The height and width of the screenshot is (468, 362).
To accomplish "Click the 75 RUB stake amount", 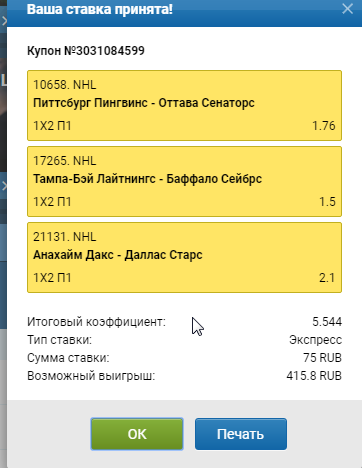I will pos(322,358).
